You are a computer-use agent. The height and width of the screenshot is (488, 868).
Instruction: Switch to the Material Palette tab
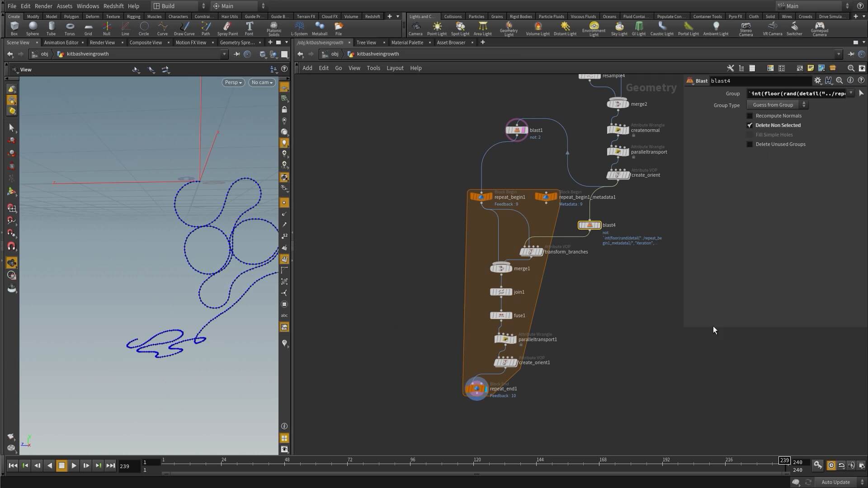click(x=407, y=42)
